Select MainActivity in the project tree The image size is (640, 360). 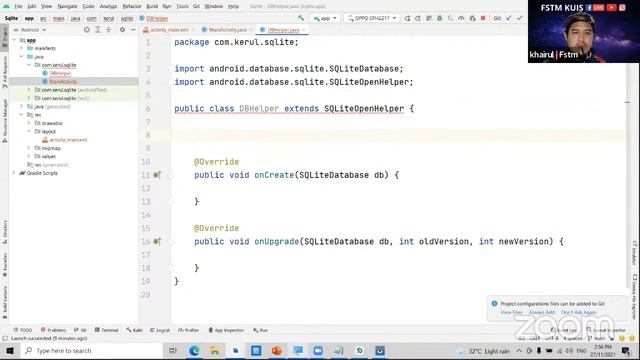click(63, 82)
